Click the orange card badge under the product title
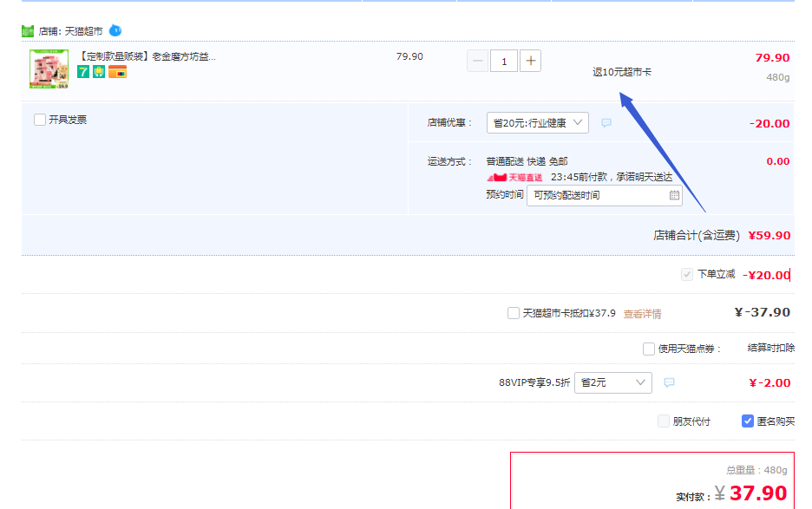812x509 pixels. coord(118,72)
